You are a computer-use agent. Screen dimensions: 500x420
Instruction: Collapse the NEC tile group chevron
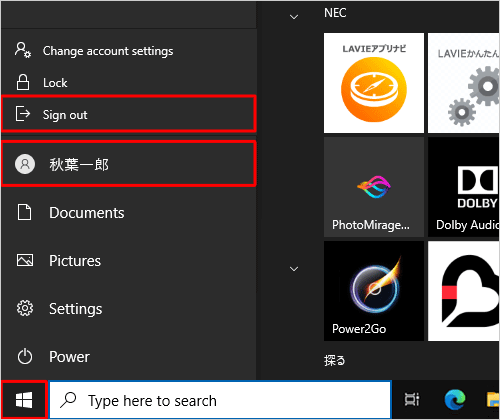pos(294,17)
